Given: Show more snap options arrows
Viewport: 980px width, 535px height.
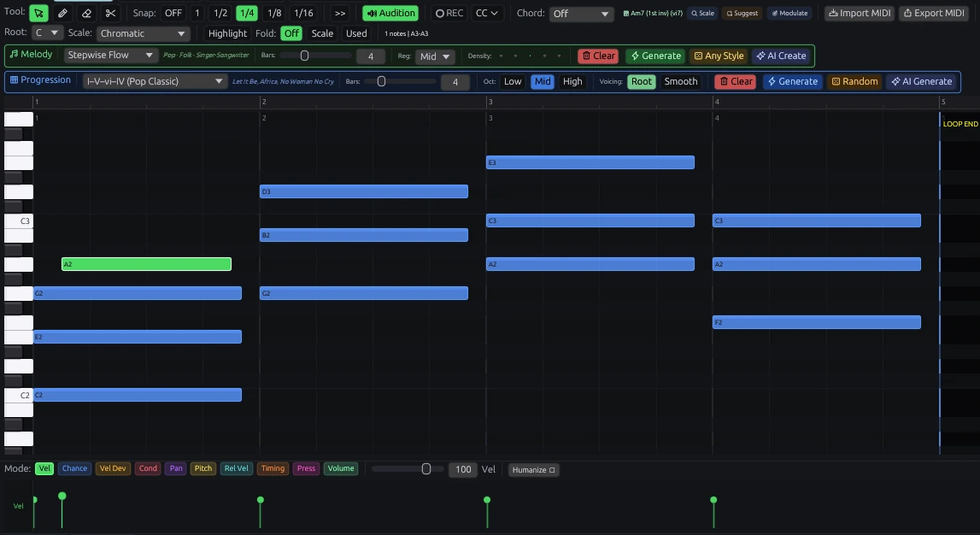Looking at the screenshot, I should 340,13.
